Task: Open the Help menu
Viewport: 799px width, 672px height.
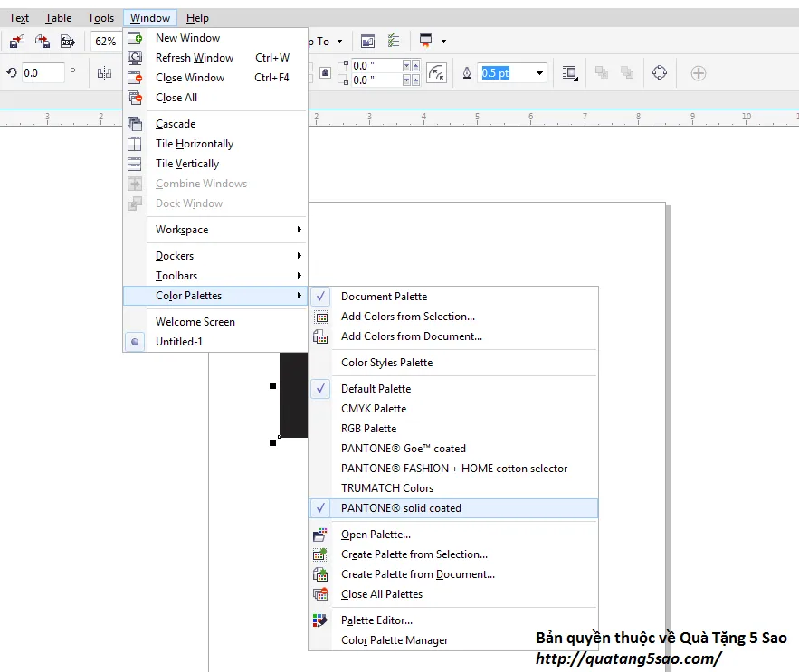Action: [x=197, y=18]
